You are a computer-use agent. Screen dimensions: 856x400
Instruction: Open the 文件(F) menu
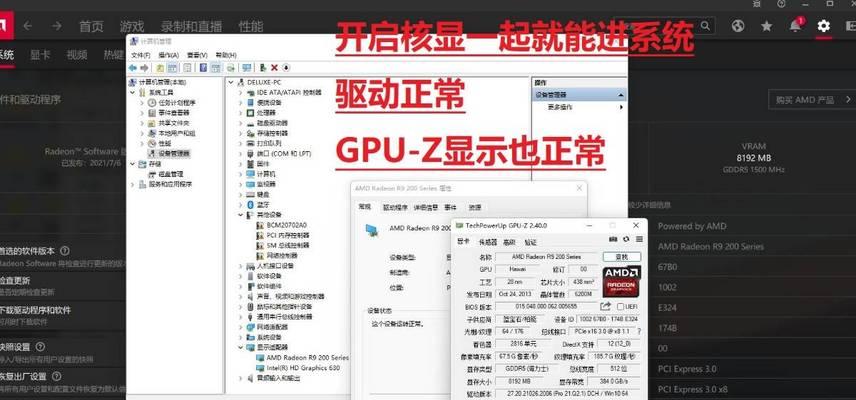click(140, 55)
